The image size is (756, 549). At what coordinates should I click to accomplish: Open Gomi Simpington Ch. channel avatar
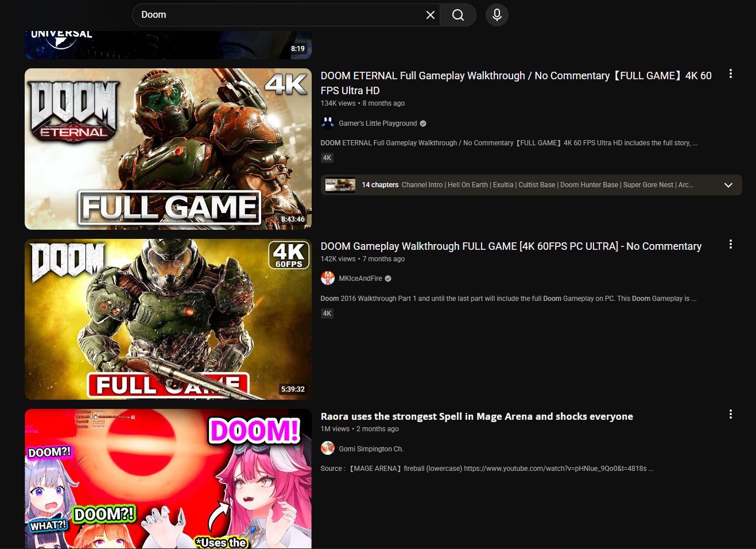click(x=328, y=449)
